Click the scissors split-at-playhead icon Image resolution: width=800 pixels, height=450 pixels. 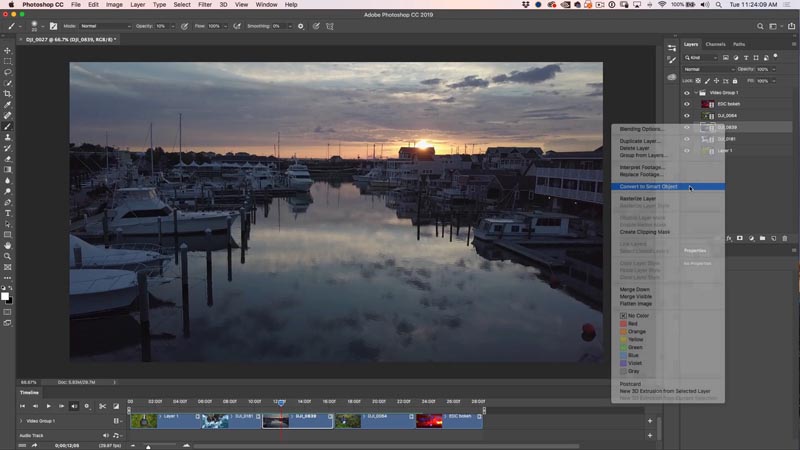[x=103, y=406]
